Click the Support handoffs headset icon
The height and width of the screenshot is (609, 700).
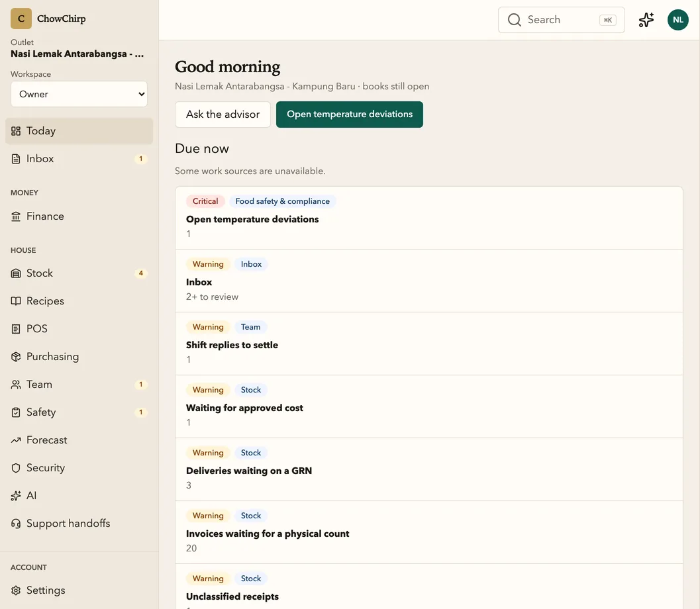coord(16,524)
